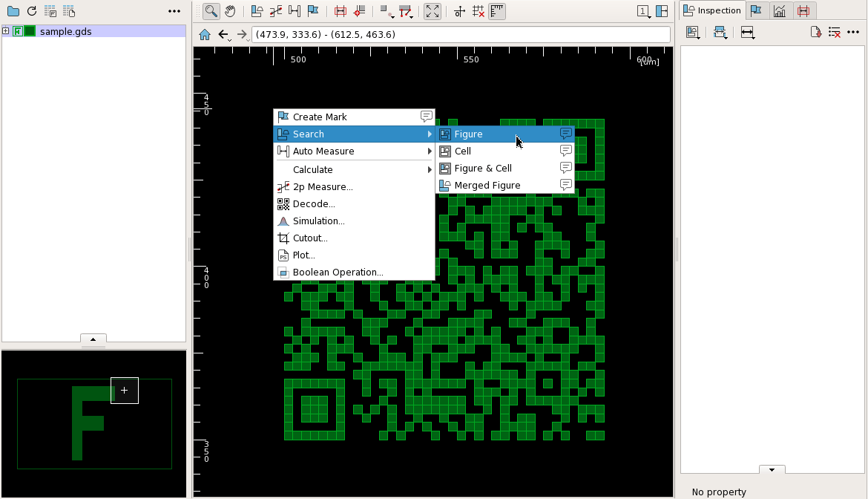
Task: Select the auto measure width tool
Action: [x=295, y=11]
